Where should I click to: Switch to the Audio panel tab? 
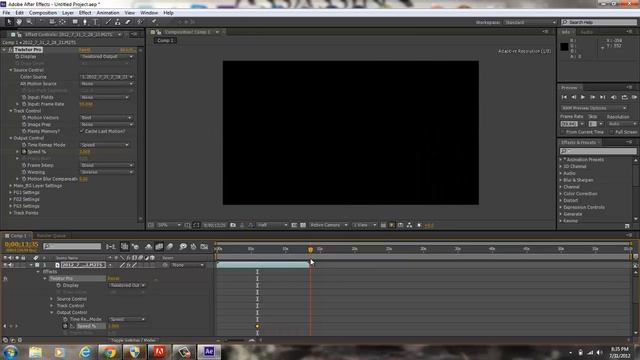point(587,32)
